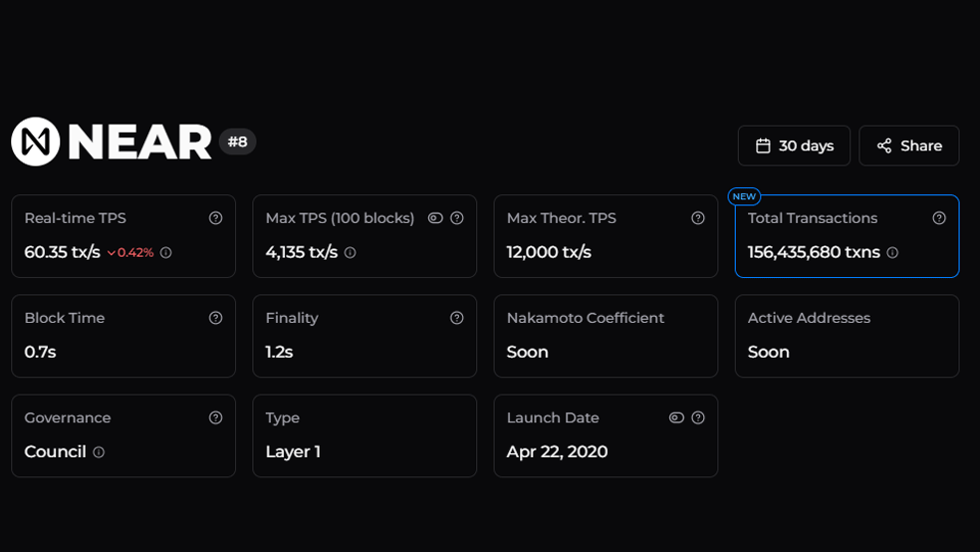
Task: Click the Active Addresses label
Action: pyautogui.click(x=809, y=318)
